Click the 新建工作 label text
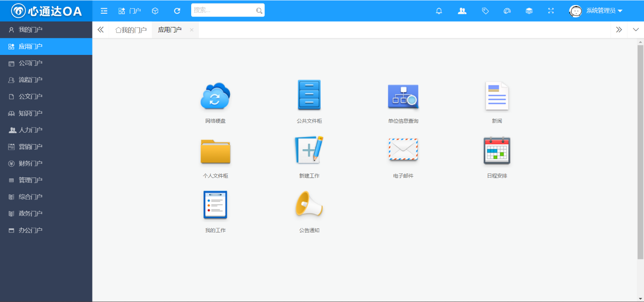This screenshot has height=302, width=644. (x=309, y=176)
